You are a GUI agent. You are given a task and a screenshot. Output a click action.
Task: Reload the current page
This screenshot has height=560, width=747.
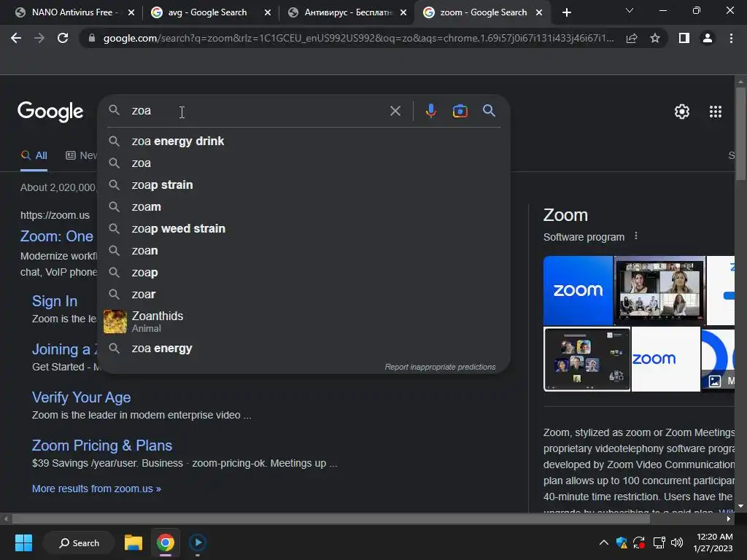coord(63,38)
